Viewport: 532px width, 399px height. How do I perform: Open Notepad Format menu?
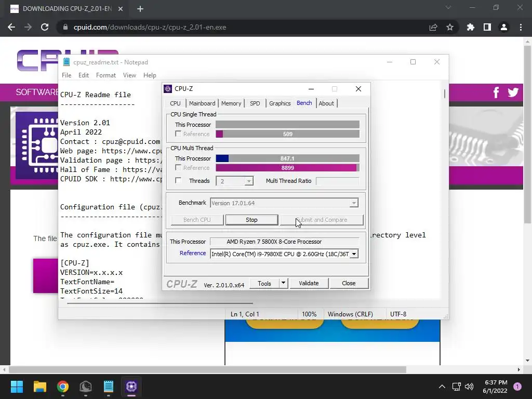106,75
